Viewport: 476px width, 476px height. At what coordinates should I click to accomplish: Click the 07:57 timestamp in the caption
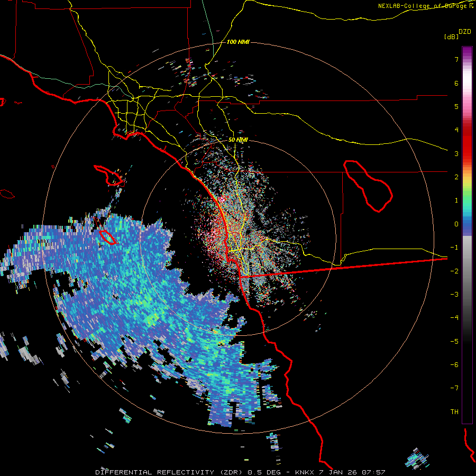374,472
